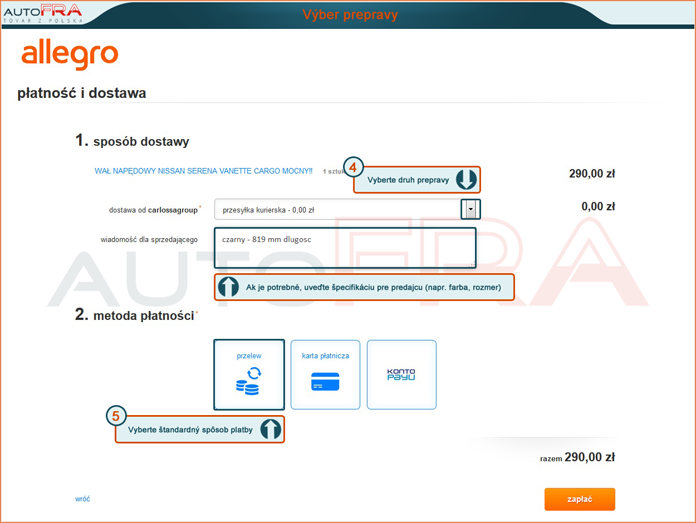Click the allegro logo

[70, 54]
